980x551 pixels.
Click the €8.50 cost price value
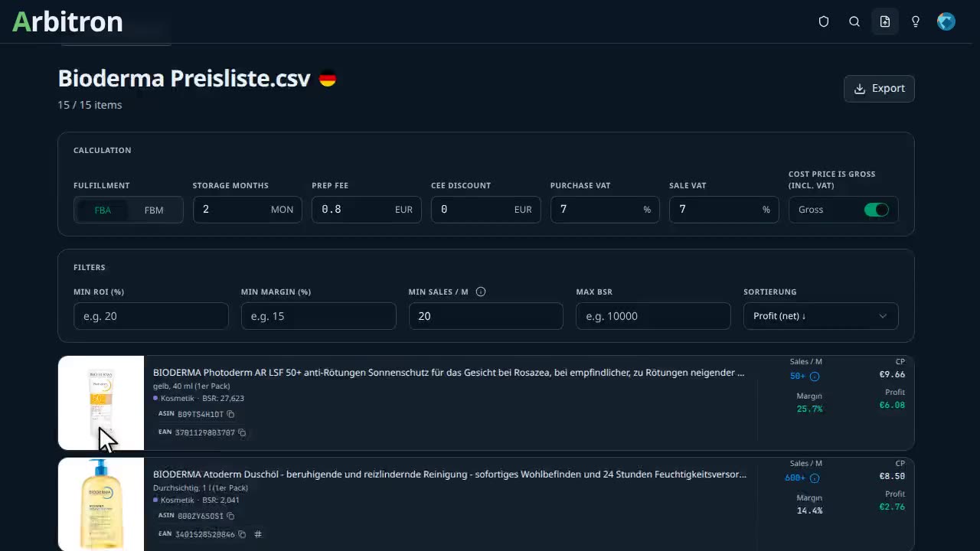coord(892,476)
